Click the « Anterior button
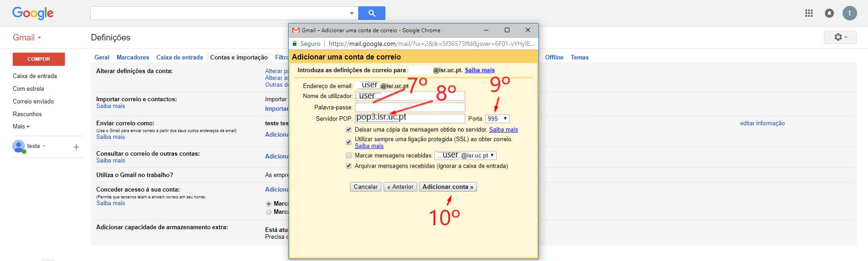 [400, 187]
